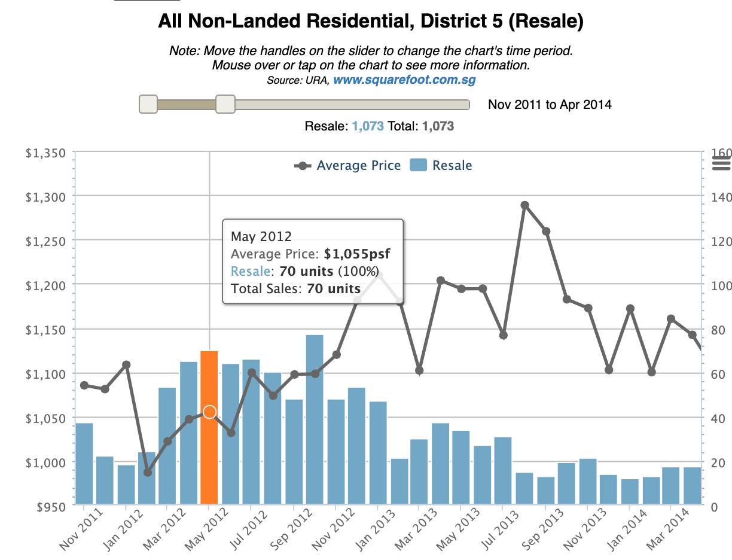Click the right handle of the time slider
This screenshot has height=560, width=732.
coord(225,104)
